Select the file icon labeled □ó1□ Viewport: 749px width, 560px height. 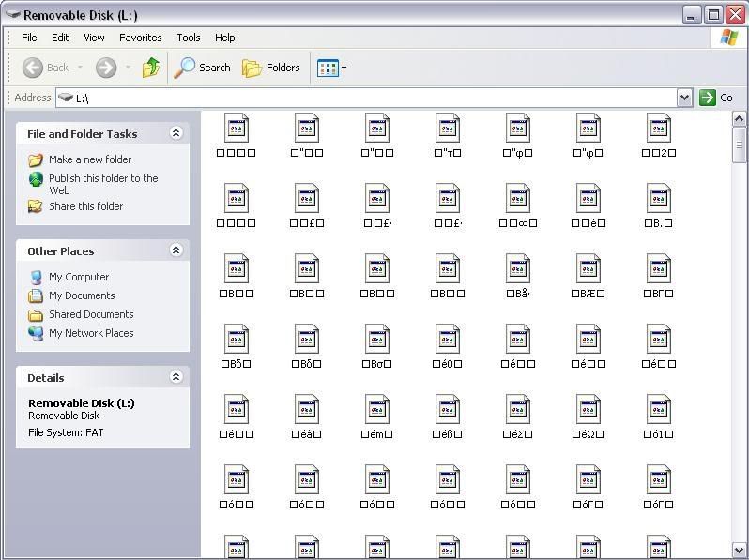[x=658, y=409]
